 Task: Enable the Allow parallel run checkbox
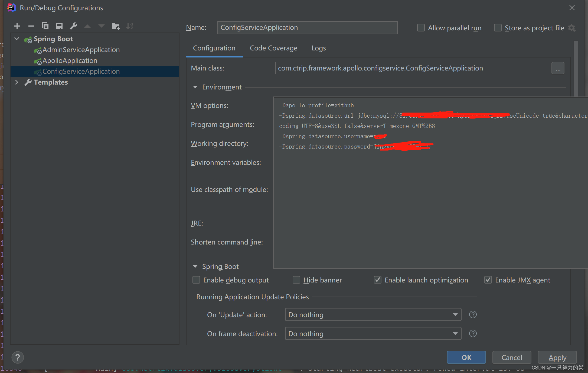[x=421, y=28]
